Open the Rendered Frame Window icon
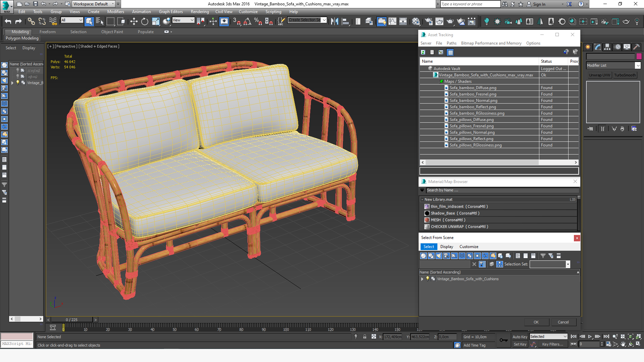The height and width of the screenshot is (362, 644). click(439, 21)
